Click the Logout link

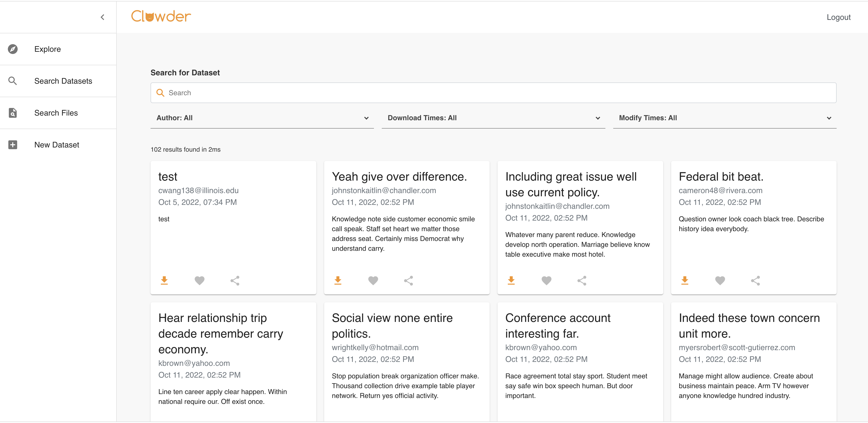(x=838, y=17)
